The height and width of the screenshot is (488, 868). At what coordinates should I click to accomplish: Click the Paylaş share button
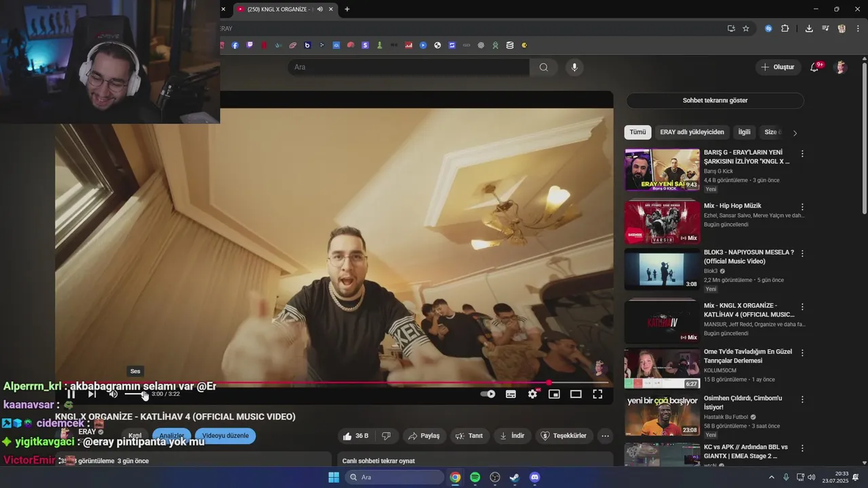(425, 436)
